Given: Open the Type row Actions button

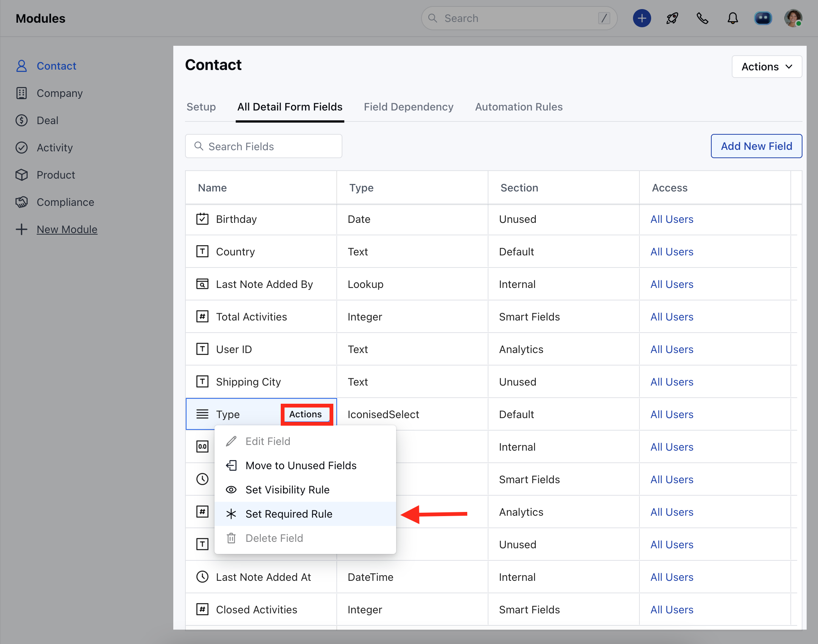Looking at the screenshot, I should (306, 414).
